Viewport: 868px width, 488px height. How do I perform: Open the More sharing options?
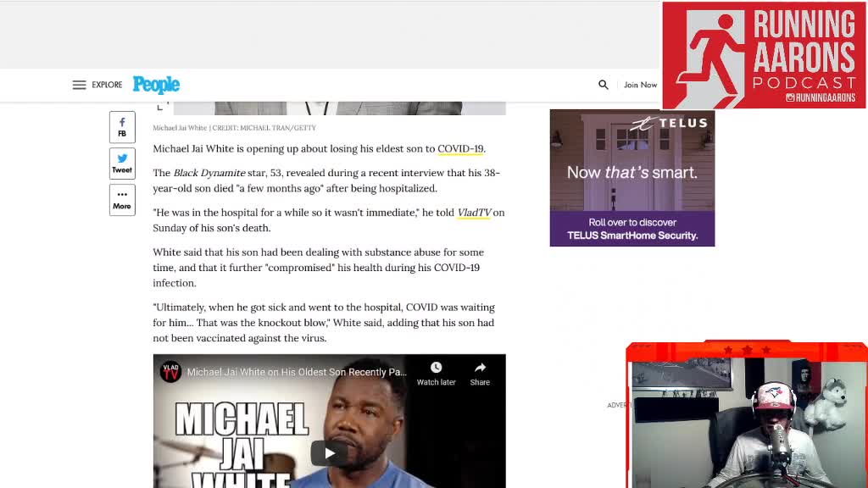tap(122, 200)
